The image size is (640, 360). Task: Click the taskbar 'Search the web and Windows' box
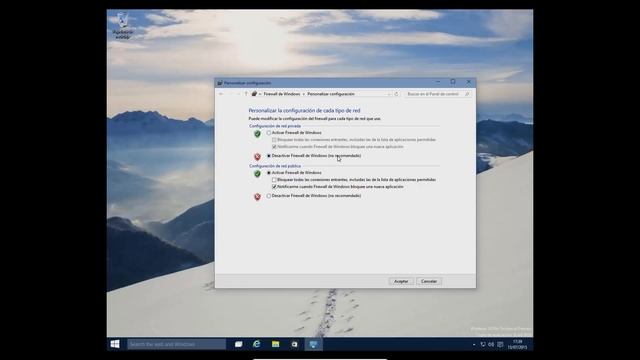(x=176, y=344)
